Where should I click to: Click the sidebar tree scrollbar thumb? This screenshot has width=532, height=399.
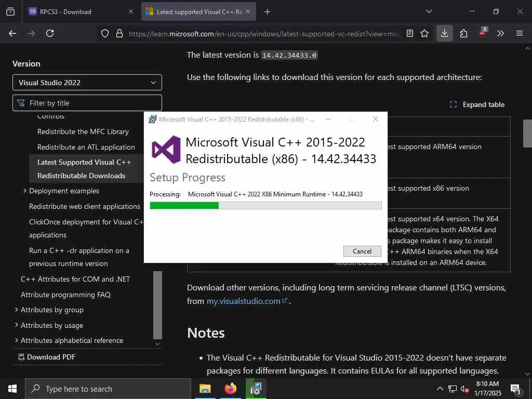click(x=158, y=305)
